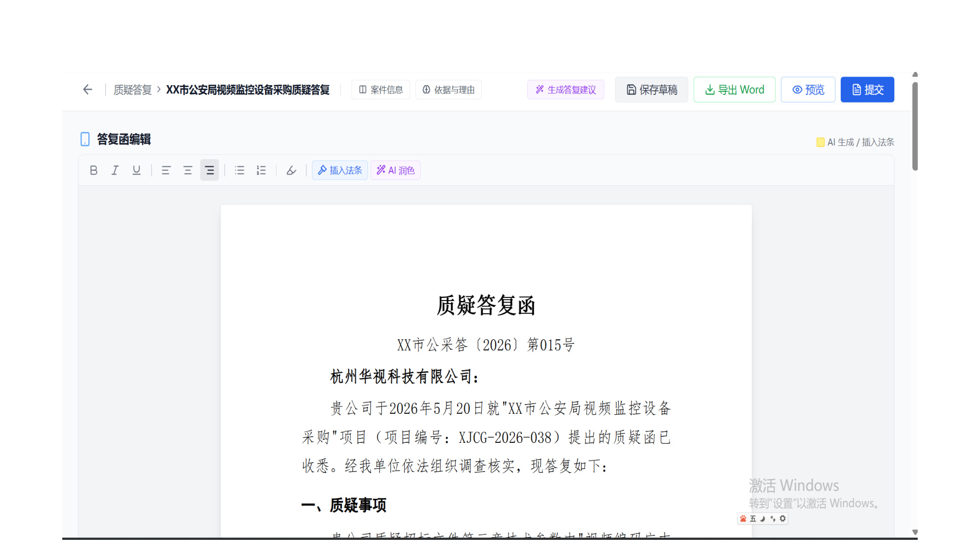Screen dimensions: 980x551
Task: Click the project number XJCG-2026-038 text
Action: click(505, 437)
